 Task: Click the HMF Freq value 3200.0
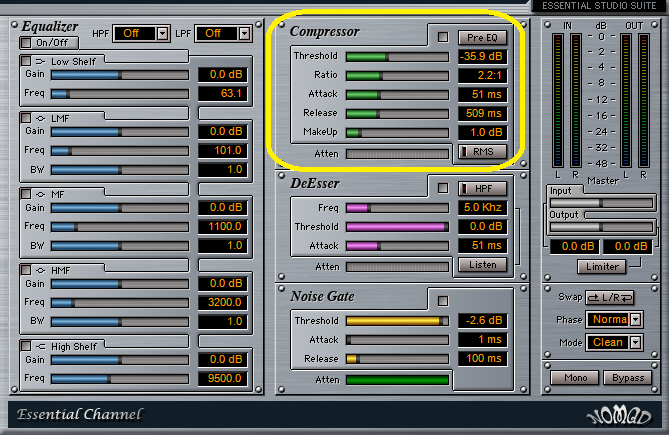coord(223,302)
